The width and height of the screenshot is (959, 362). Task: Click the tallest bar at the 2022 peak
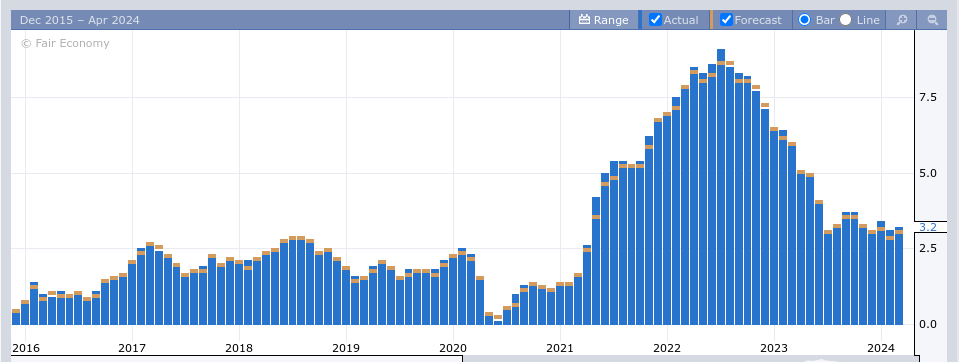(x=721, y=187)
